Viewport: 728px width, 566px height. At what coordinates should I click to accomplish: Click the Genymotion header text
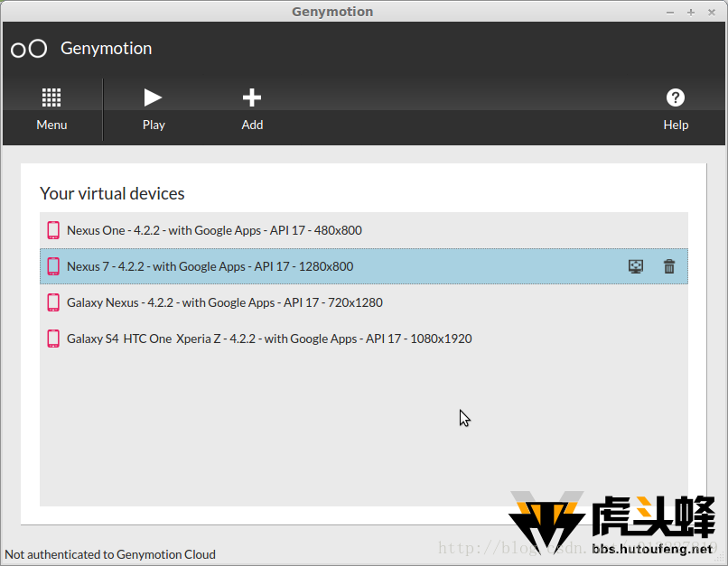point(106,48)
